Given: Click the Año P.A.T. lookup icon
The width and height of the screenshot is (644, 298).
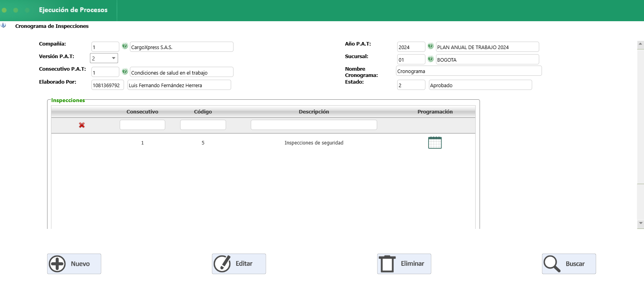Looking at the screenshot, I should (431, 46).
